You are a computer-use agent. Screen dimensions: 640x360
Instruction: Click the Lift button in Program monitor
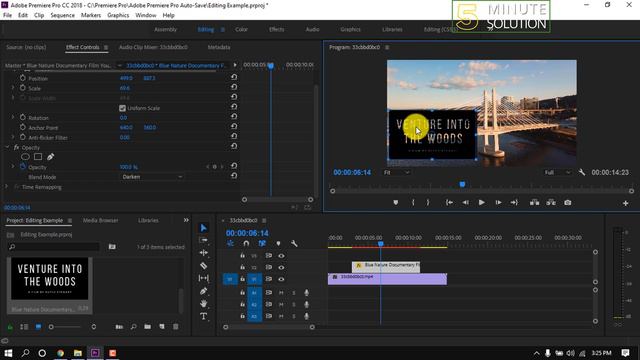(534, 202)
